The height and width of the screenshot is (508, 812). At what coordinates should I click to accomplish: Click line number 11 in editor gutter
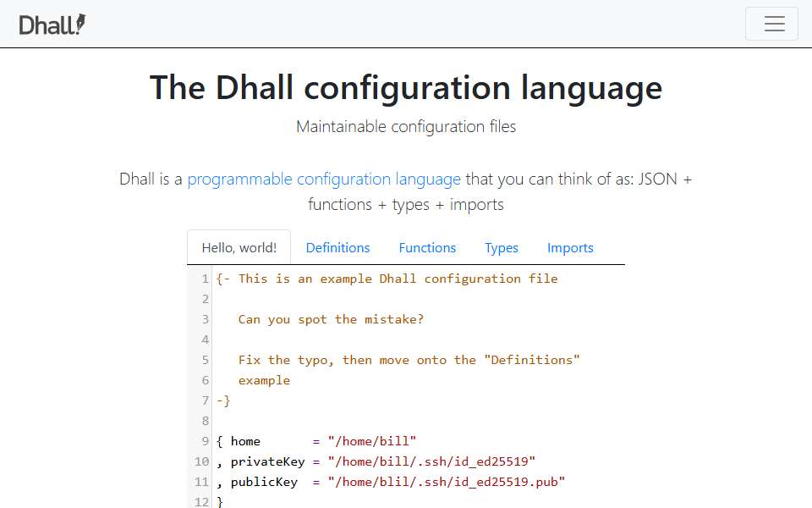pyautogui.click(x=201, y=482)
